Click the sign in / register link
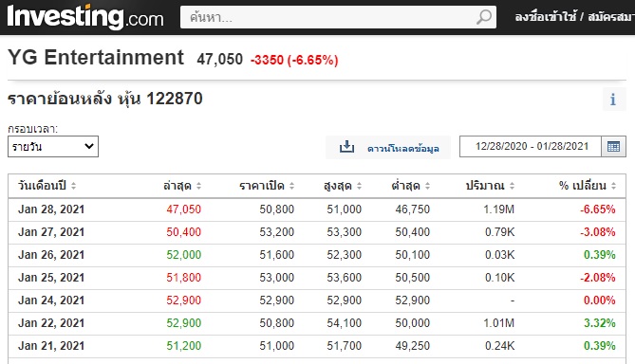The width and height of the screenshot is (635, 364). (x=574, y=17)
